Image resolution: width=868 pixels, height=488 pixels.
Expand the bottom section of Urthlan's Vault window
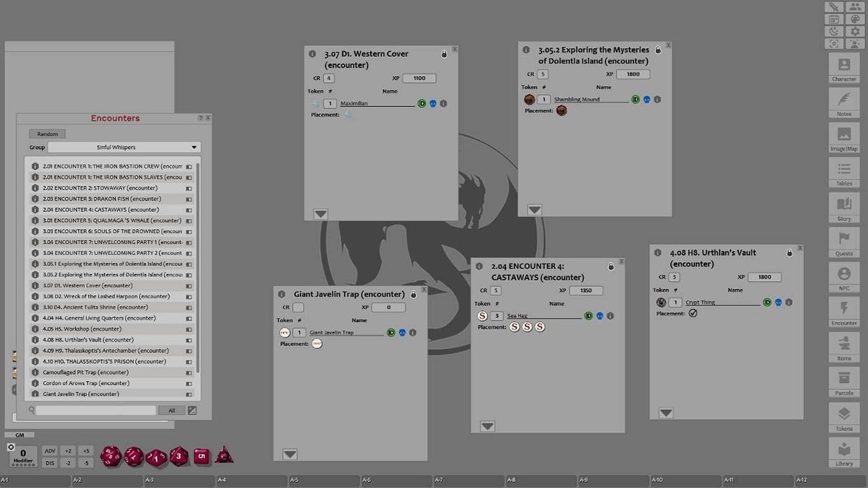pos(665,412)
